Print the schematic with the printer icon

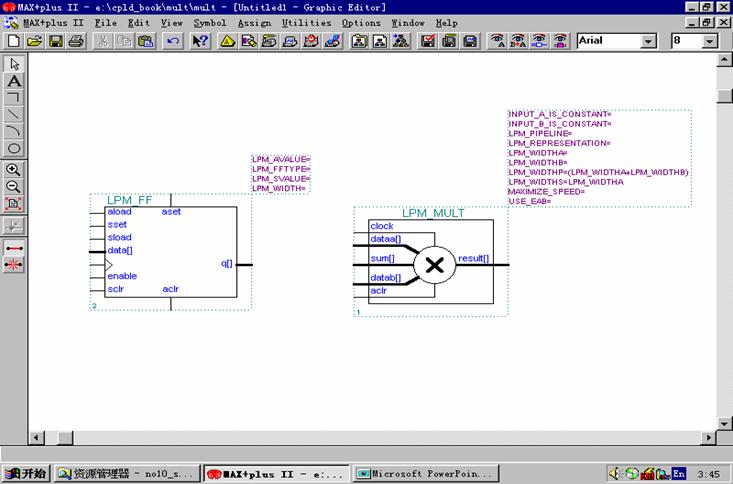77,41
